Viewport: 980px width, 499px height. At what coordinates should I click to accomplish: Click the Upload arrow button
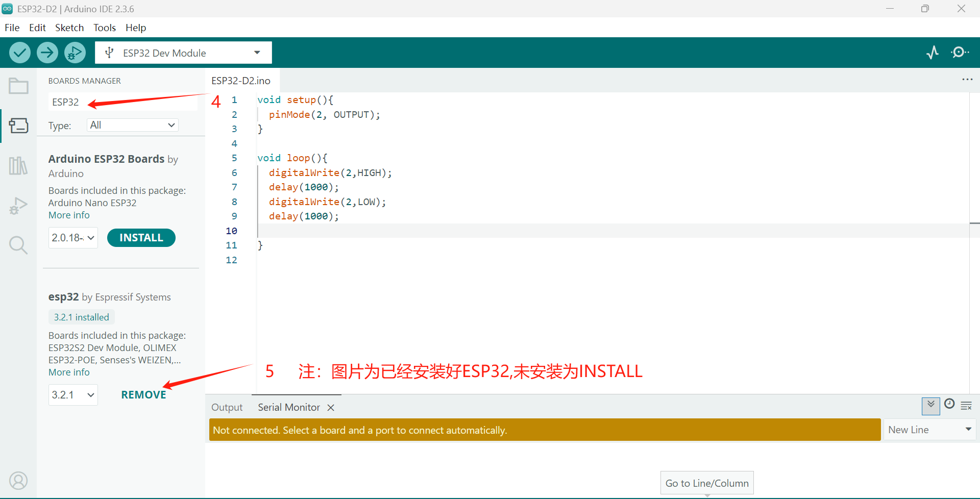coord(47,53)
